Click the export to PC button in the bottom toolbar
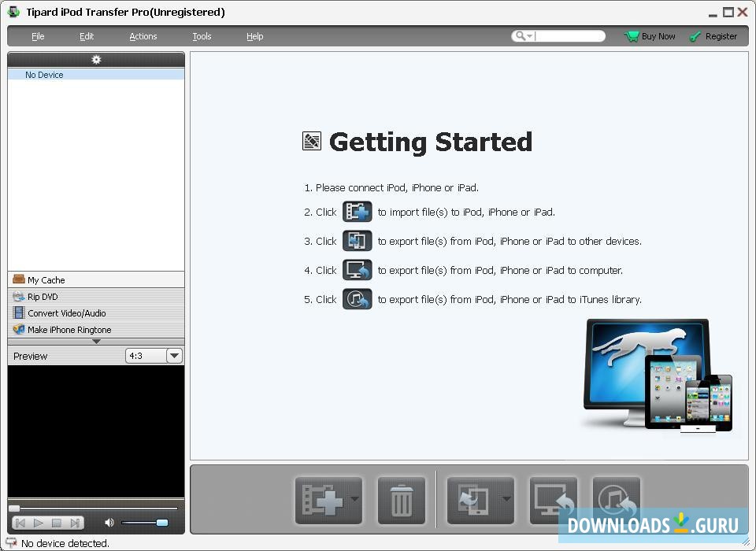756x551 pixels. (554, 500)
